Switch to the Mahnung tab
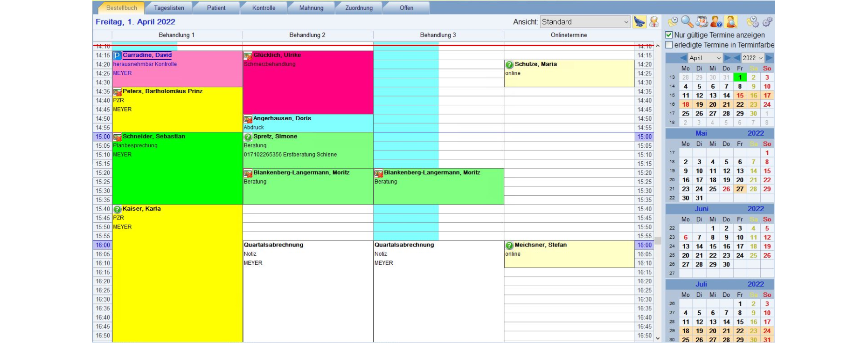The image size is (868, 343). (x=311, y=8)
